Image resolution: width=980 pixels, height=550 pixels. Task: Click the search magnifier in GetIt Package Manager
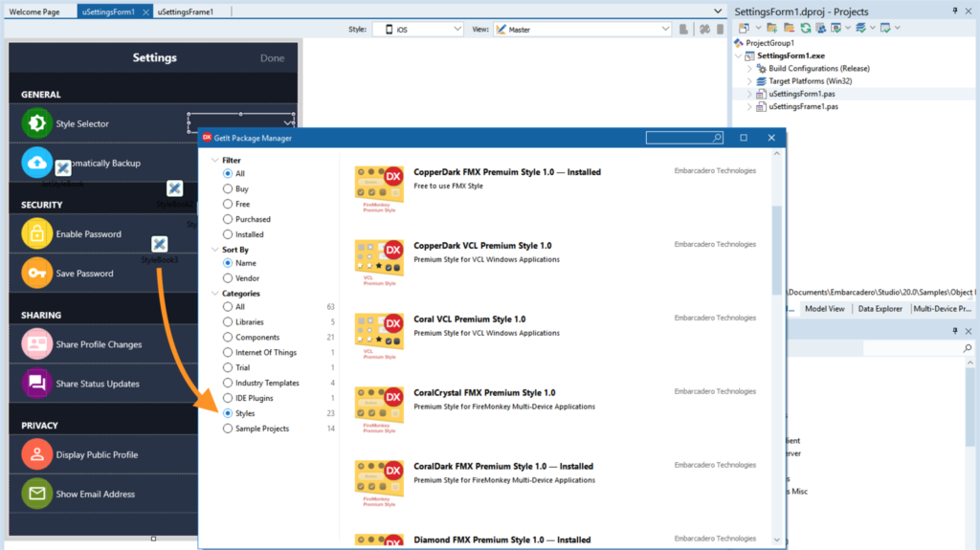(717, 138)
